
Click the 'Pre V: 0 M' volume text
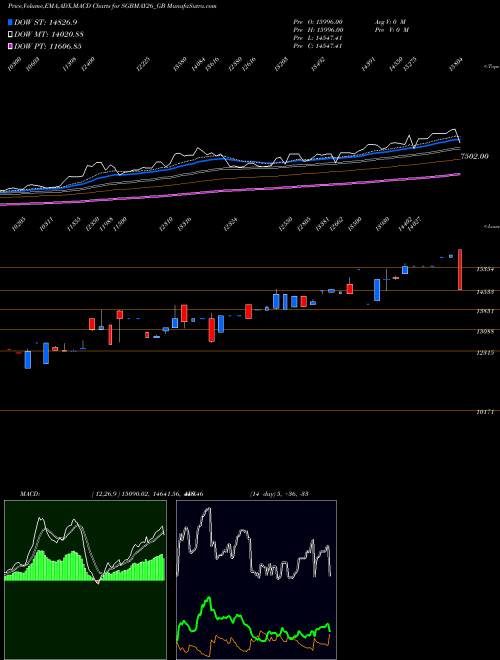pyautogui.click(x=391, y=30)
